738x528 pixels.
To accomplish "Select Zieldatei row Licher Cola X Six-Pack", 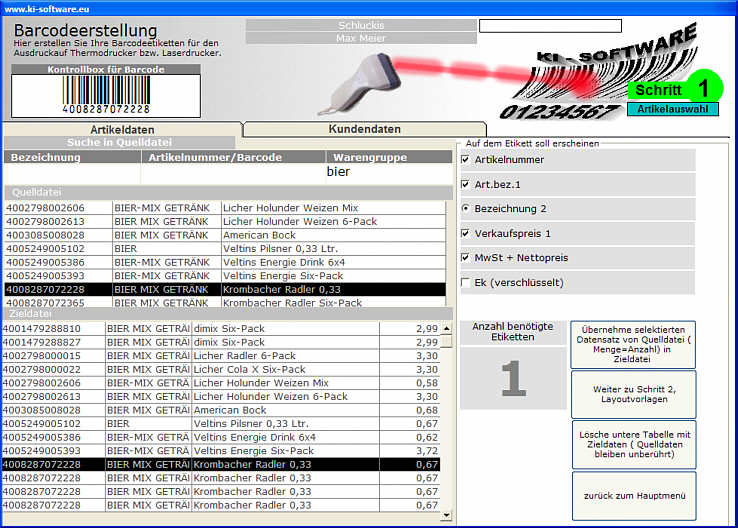I will (221, 369).
